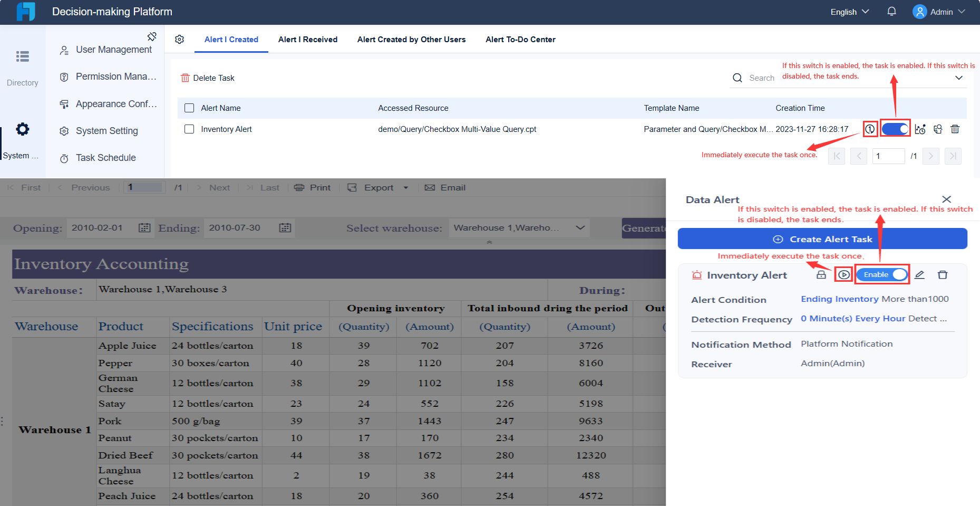This screenshot has height=506, width=980.
Task: Click the page number input field
Action: (x=888, y=156)
